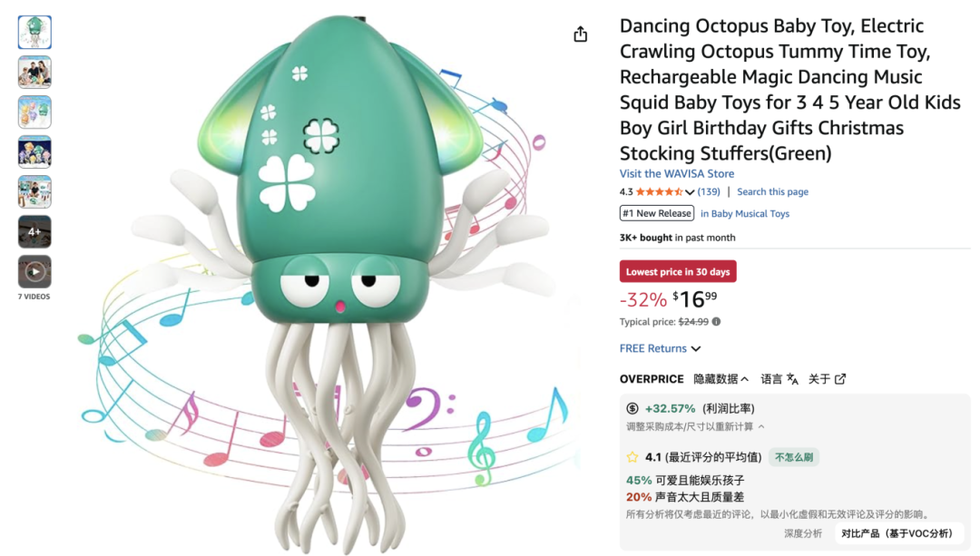Click the Typical price info icon
The width and height of the screenshot is (980, 556).
click(x=716, y=322)
